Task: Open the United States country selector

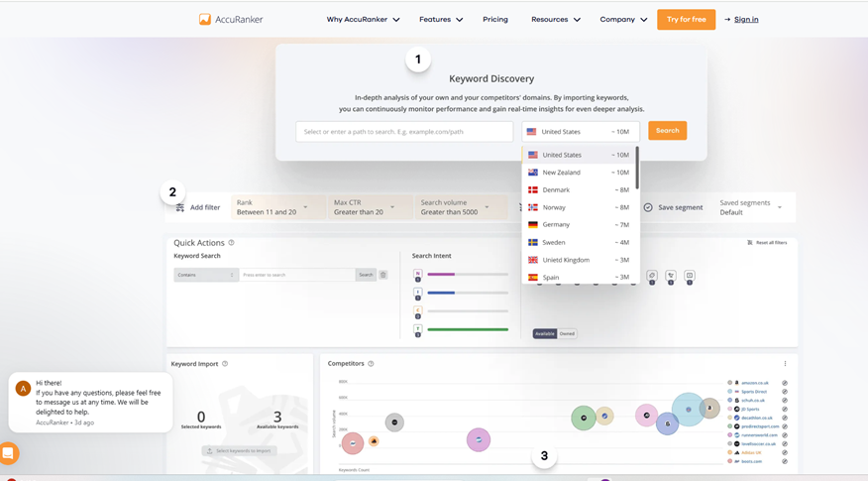Action: point(581,132)
